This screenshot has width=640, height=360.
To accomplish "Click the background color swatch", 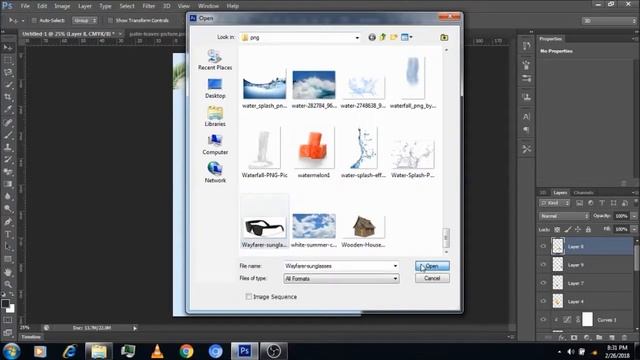I will tap(11, 309).
